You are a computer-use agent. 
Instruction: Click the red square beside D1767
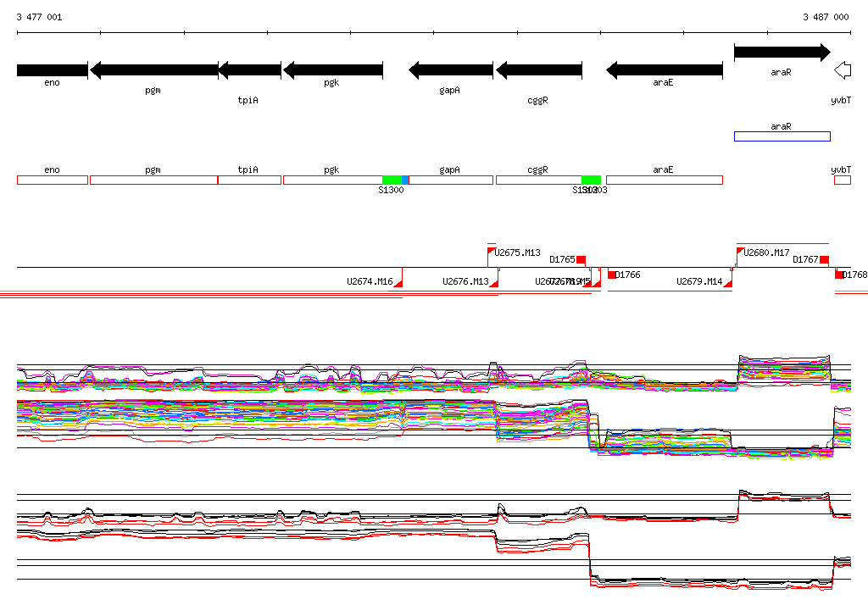click(825, 259)
